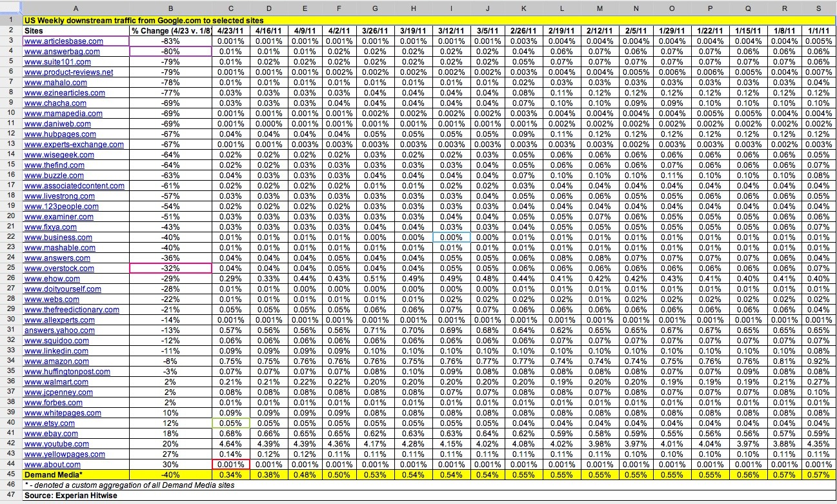Select the 'Sites' header cell
The image size is (837, 504).
click(76, 31)
